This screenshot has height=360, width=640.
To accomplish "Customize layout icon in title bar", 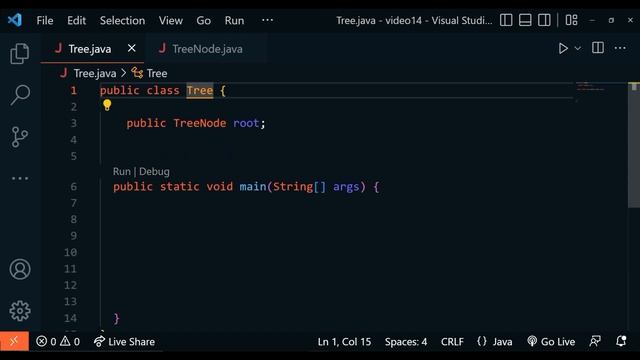I will pyautogui.click(x=571, y=20).
